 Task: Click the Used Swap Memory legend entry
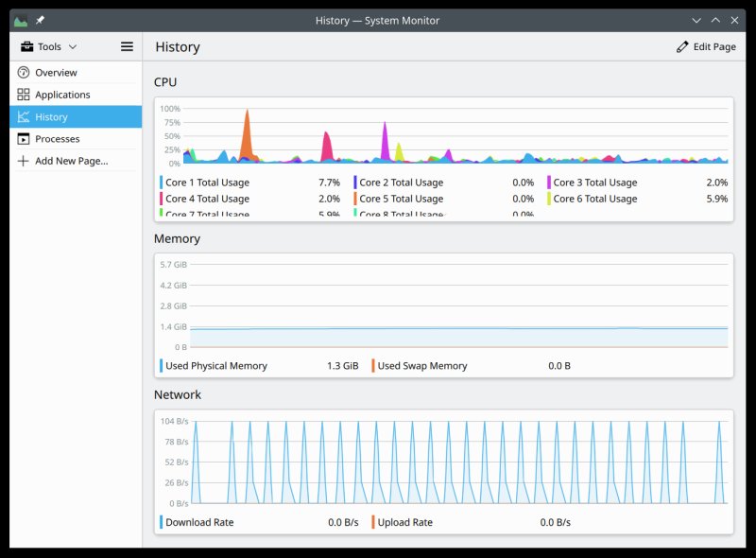pyautogui.click(x=421, y=366)
